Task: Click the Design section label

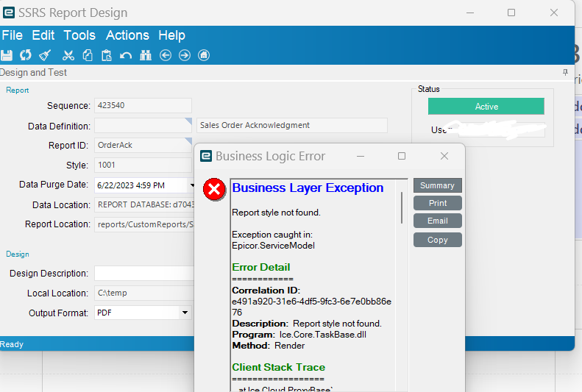Action: (18, 254)
